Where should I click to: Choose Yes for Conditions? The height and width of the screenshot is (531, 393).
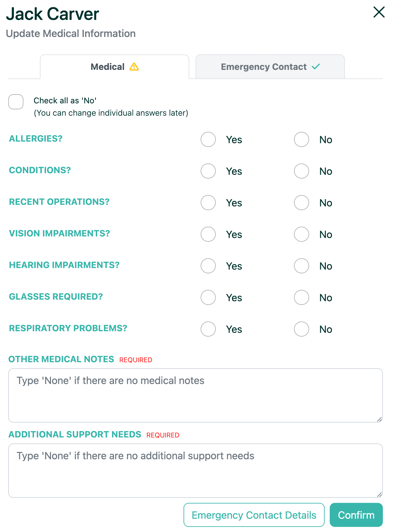coord(208,171)
